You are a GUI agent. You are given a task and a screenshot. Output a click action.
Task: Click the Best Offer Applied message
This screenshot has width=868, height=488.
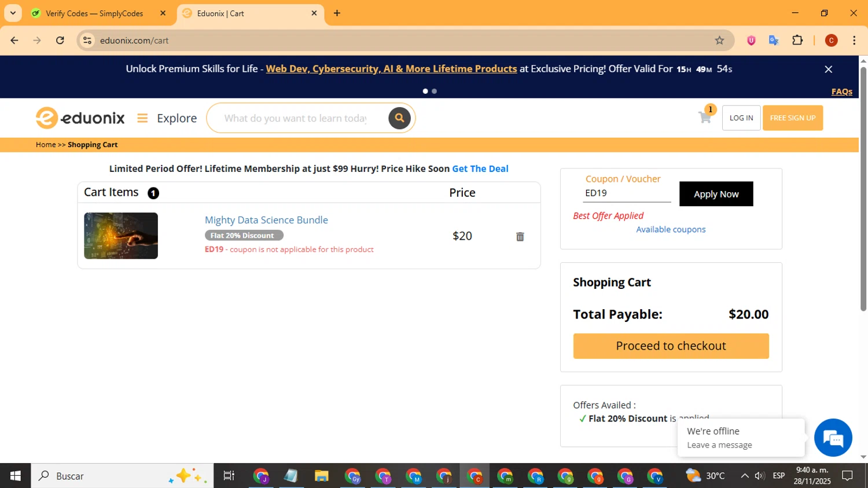coord(608,215)
